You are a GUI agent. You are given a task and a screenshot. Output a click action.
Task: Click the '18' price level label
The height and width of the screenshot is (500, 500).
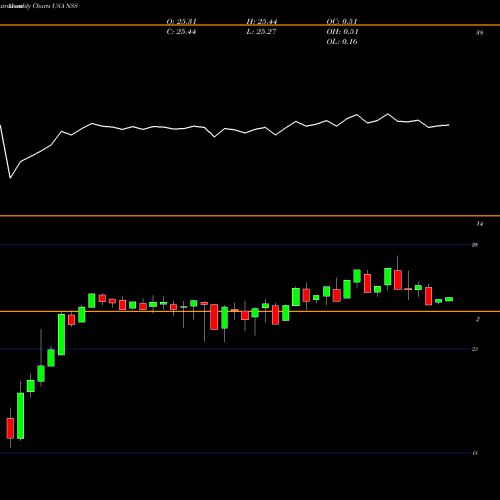[x=475, y=453]
